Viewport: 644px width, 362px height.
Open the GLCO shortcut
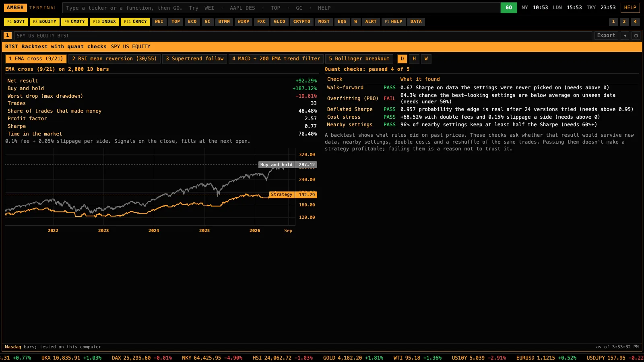[x=279, y=22]
